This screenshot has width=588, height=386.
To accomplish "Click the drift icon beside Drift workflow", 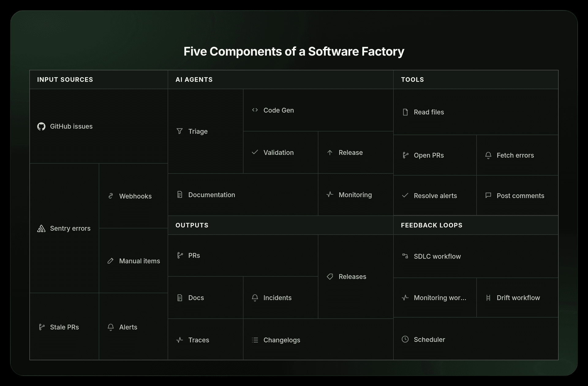I will [x=488, y=298].
